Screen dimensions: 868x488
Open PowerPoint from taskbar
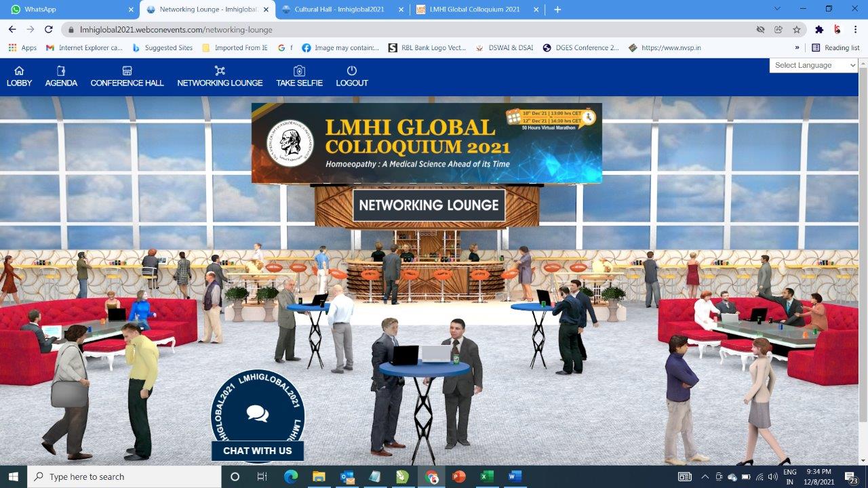point(459,476)
